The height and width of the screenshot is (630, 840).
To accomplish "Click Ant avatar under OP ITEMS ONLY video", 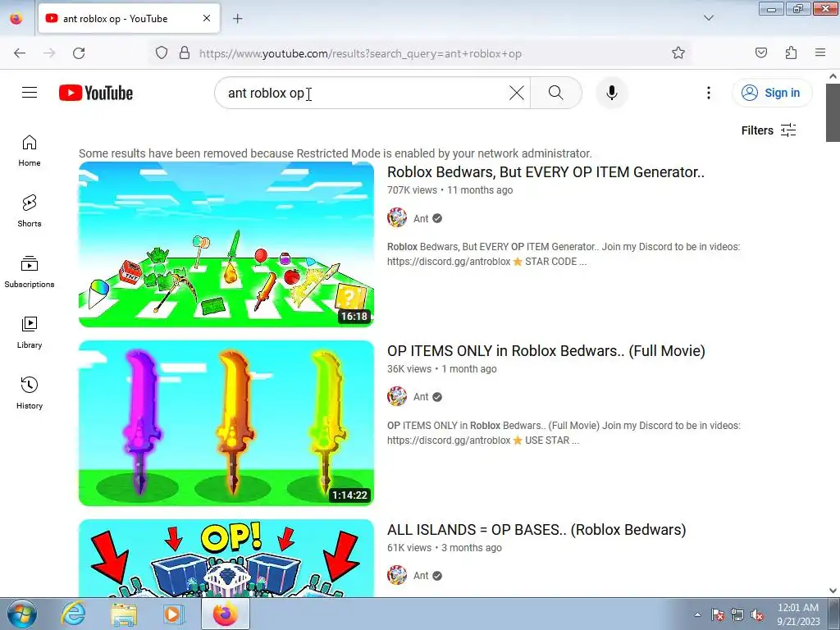I will (x=397, y=396).
